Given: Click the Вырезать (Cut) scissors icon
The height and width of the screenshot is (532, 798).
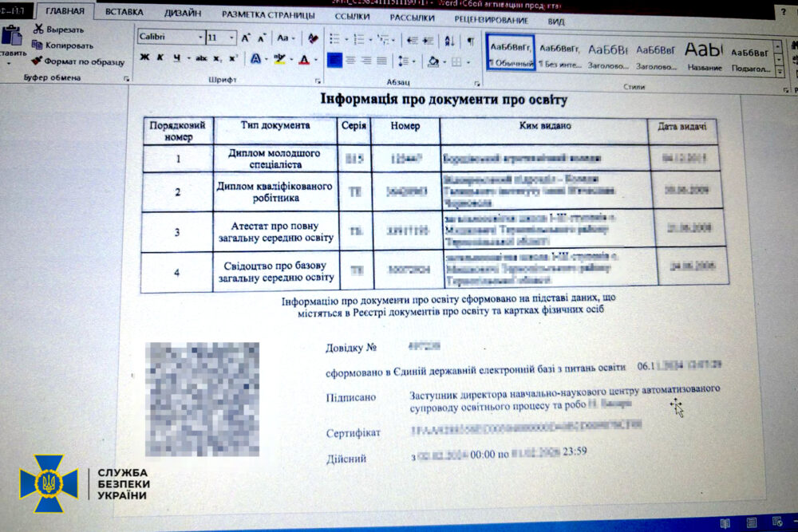Looking at the screenshot, I should click(38, 29).
